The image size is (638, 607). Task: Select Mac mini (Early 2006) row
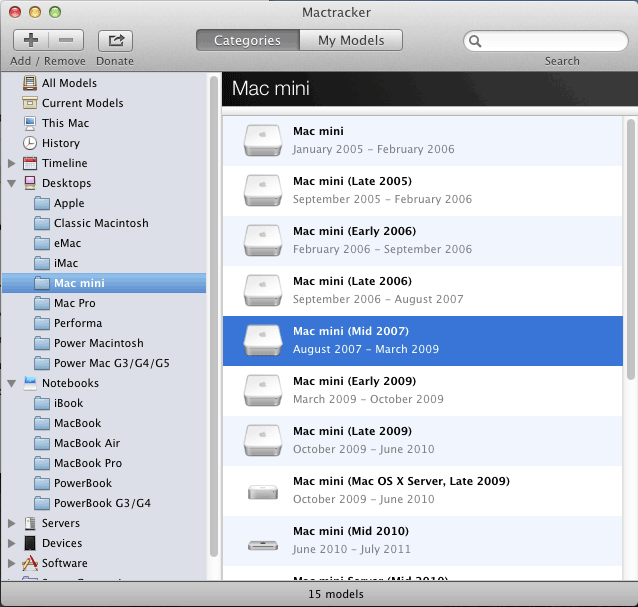tap(423, 241)
